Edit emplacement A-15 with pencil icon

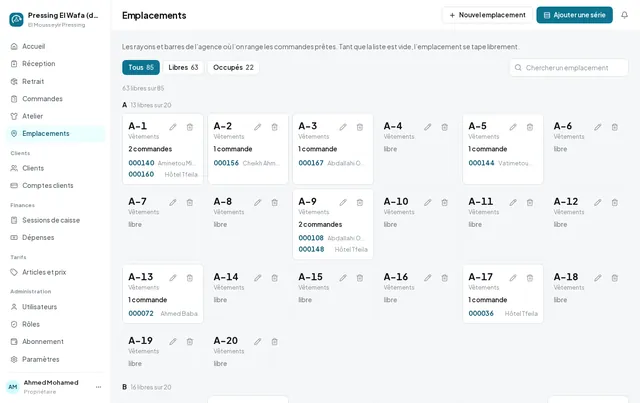point(343,278)
